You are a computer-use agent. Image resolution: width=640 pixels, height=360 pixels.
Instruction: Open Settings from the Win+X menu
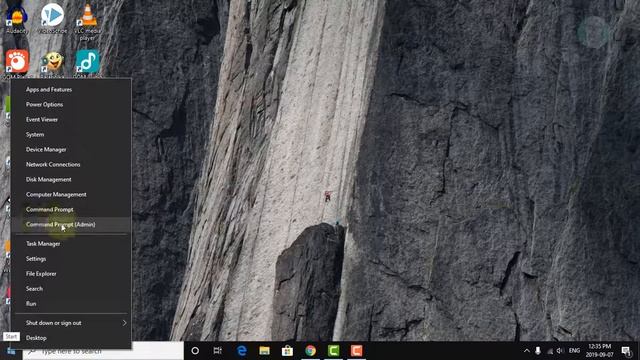(71, 259)
